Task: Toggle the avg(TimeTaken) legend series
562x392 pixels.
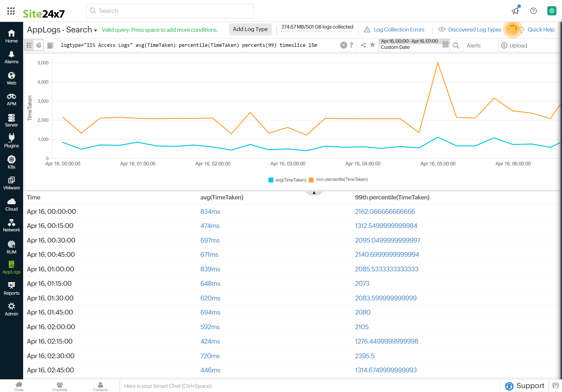Action: 287,180
